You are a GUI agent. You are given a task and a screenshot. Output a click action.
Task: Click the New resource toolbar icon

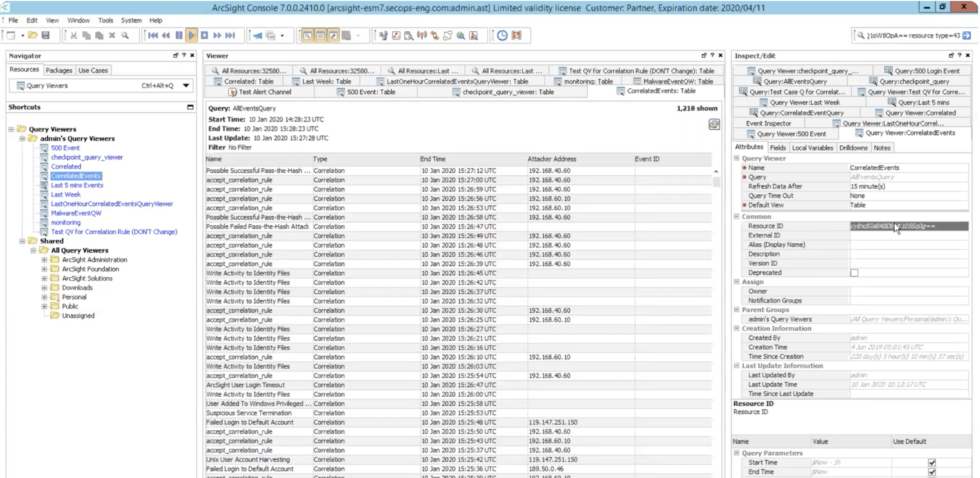(x=11, y=35)
